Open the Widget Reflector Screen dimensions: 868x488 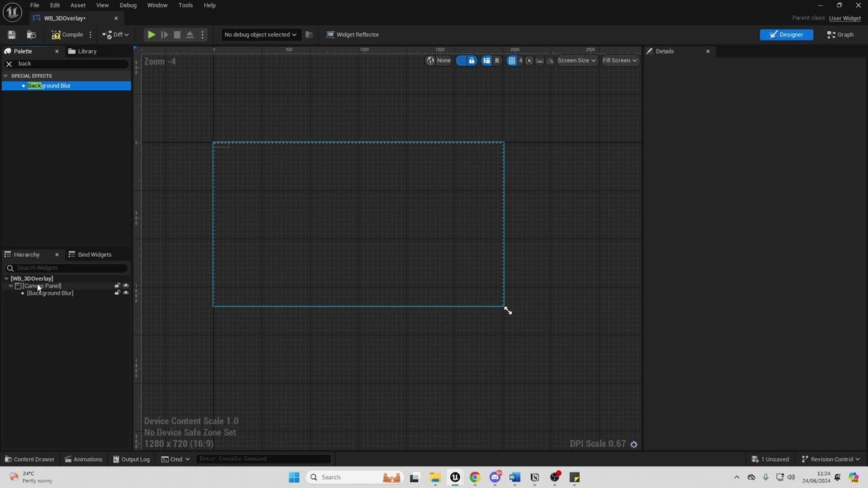pos(353,35)
